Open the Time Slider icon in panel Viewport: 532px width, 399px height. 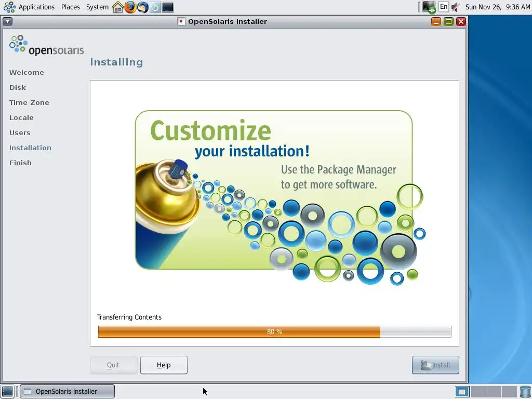(x=155, y=7)
